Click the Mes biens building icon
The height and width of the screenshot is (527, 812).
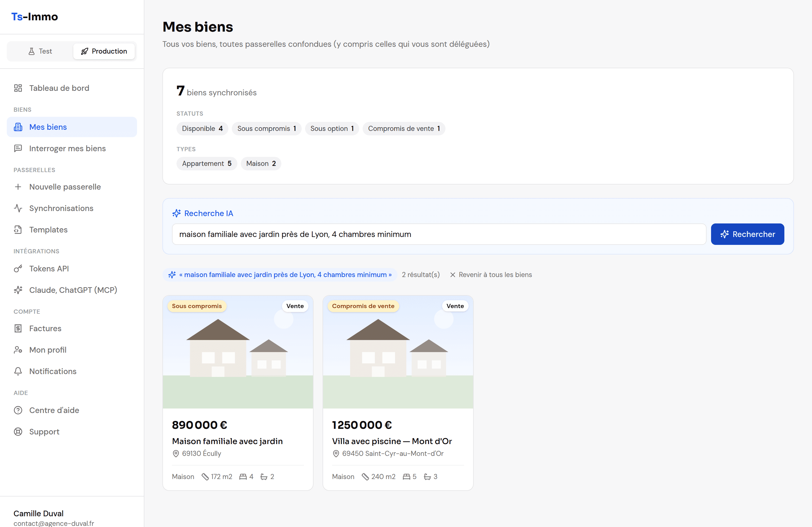(18, 127)
